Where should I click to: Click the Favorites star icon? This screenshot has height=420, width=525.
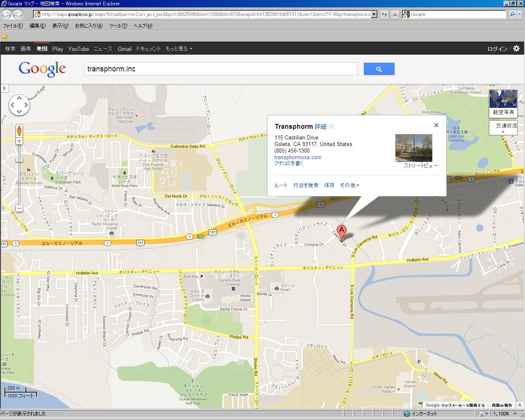pos(5,37)
